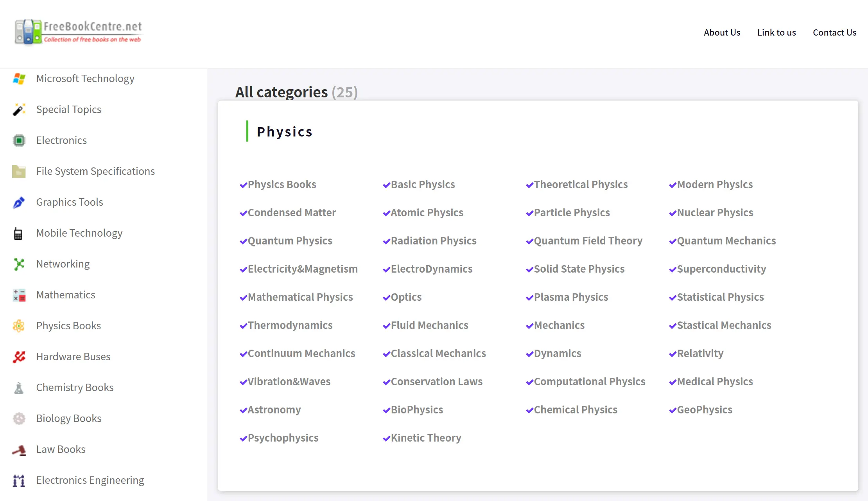Image resolution: width=868 pixels, height=501 pixels.
Task: Click the Graphics Tools pen icon
Action: click(x=19, y=202)
